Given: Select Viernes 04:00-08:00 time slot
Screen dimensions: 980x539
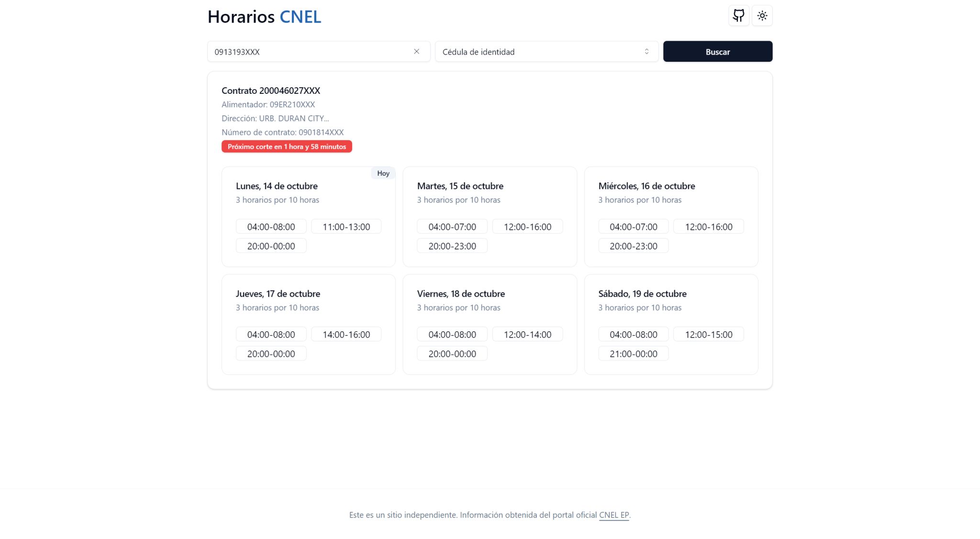Looking at the screenshot, I should point(452,335).
